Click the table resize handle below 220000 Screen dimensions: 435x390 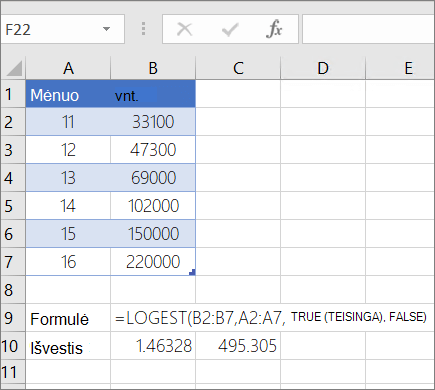(x=192, y=272)
